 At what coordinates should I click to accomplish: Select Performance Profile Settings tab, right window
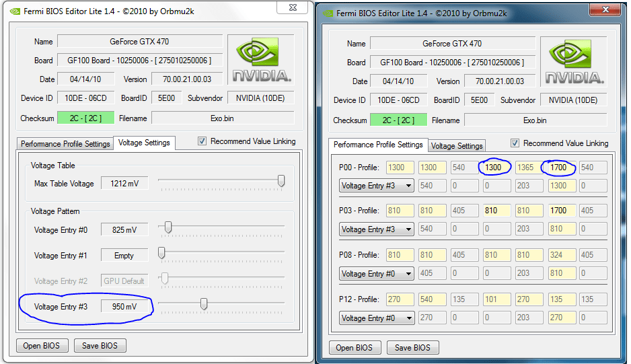tap(378, 145)
